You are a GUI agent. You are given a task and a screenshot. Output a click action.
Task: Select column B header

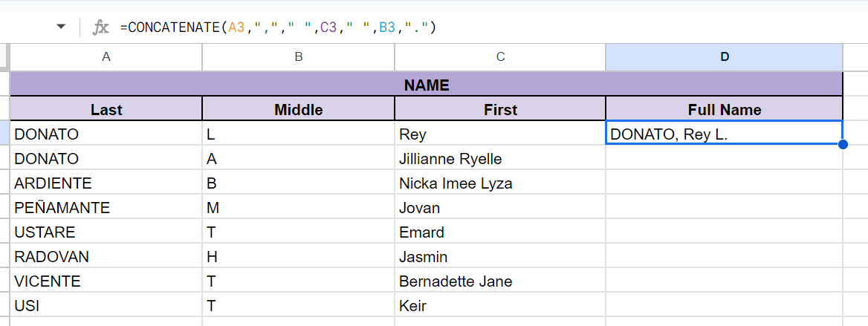click(x=298, y=56)
